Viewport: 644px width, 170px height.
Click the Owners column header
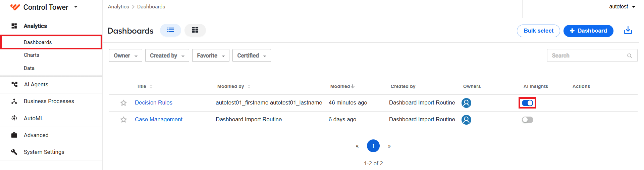click(472, 86)
